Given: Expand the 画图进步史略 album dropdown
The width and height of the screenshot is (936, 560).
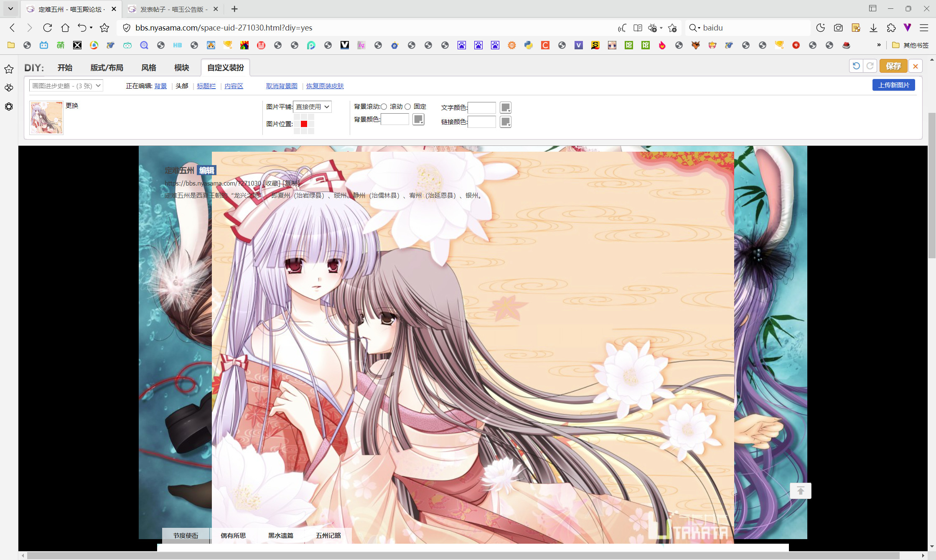Looking at the screenshot, I should (66, 86).
